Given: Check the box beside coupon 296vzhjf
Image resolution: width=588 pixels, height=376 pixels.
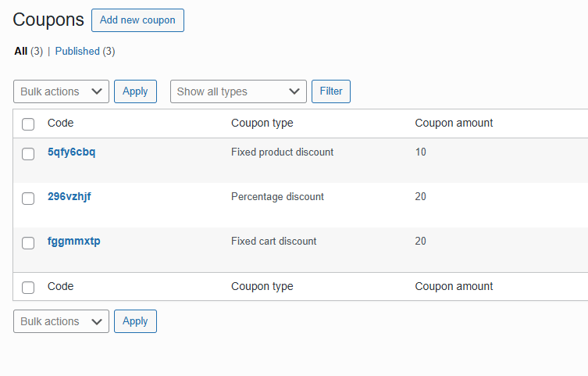Looking at the screenshot, I should (x=28, y=199).
